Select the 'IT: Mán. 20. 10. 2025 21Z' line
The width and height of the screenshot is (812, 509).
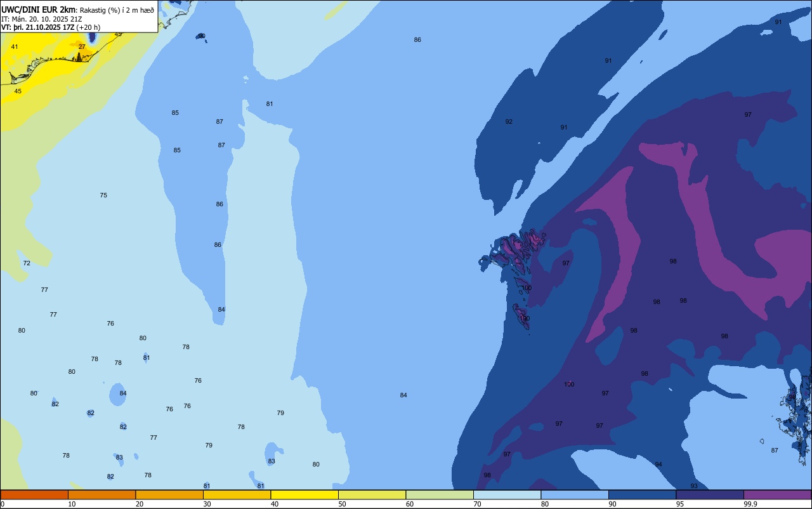41,19
